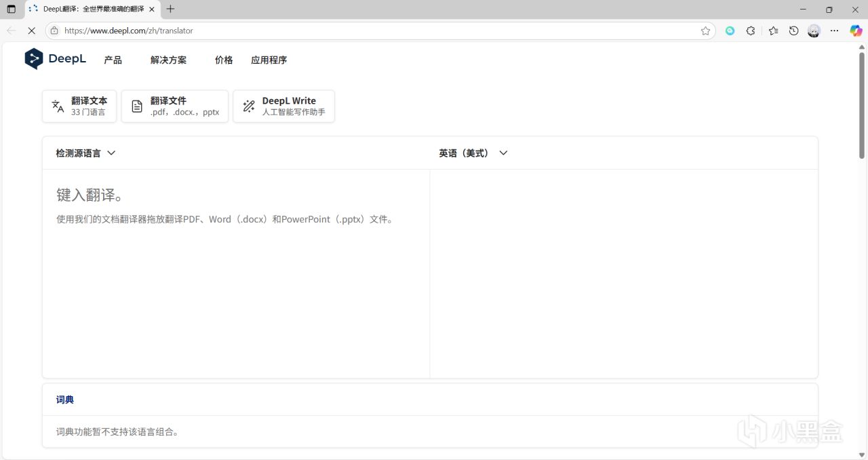This screenshot has width=868, height=460.
Task: Click the 词典功能暂不支持该语言组合 message
Action: pyautogui.click(x=117, y=432)
